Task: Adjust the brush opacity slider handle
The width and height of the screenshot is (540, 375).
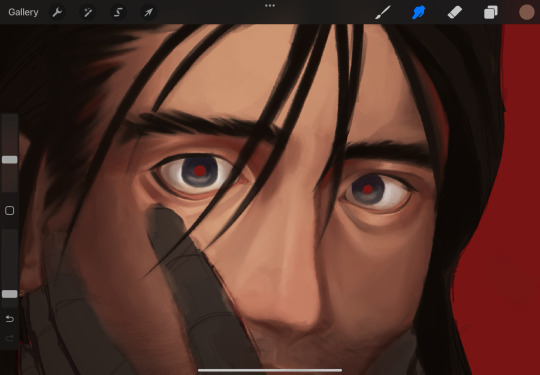Action: click(10, 294)
